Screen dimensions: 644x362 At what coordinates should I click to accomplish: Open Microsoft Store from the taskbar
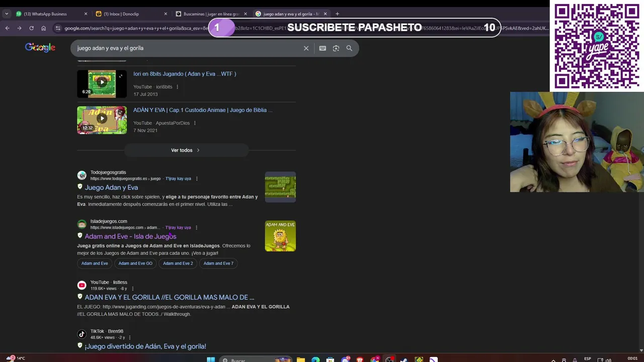coord(330,359)
